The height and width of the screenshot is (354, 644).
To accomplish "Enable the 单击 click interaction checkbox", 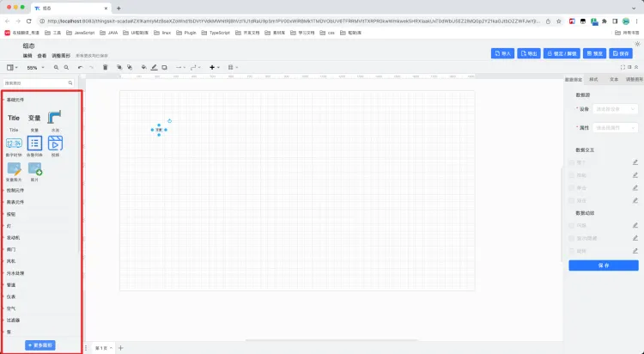I will [571, 188].
